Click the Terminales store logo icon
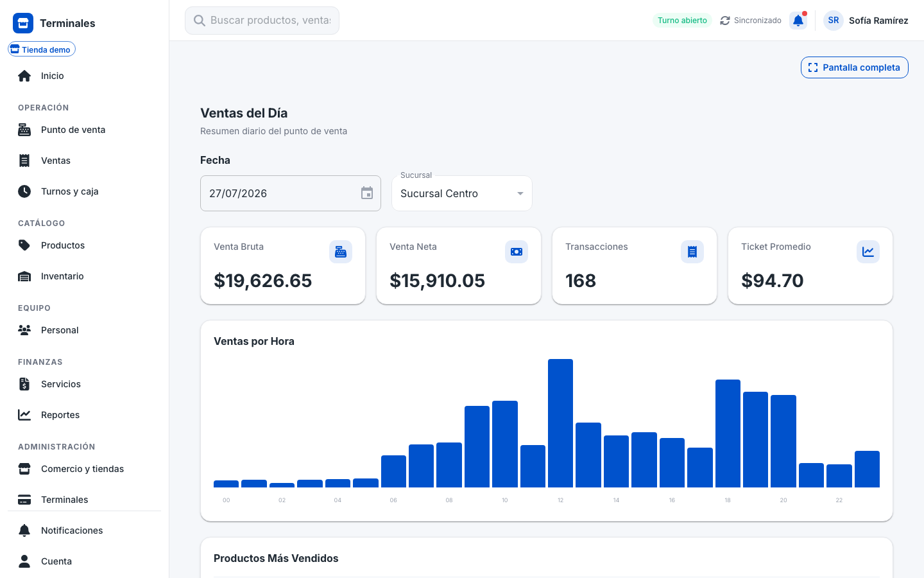924x578 pixels. [23, 23]
